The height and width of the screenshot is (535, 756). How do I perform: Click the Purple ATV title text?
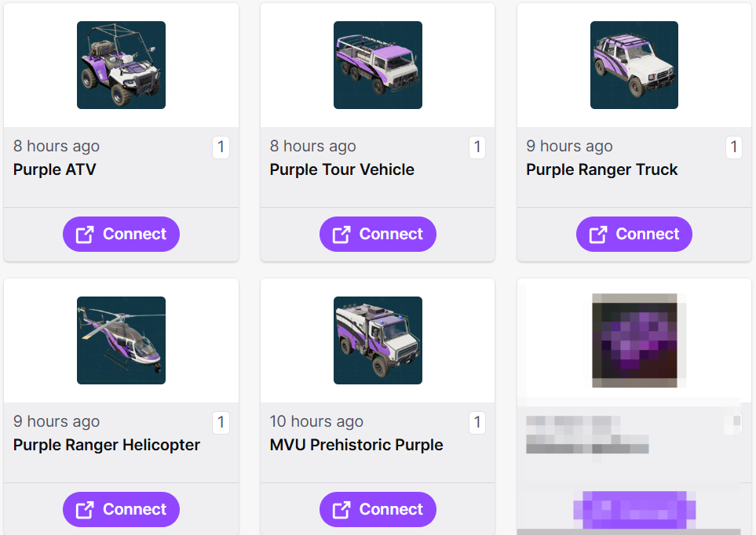pos(55,169)
